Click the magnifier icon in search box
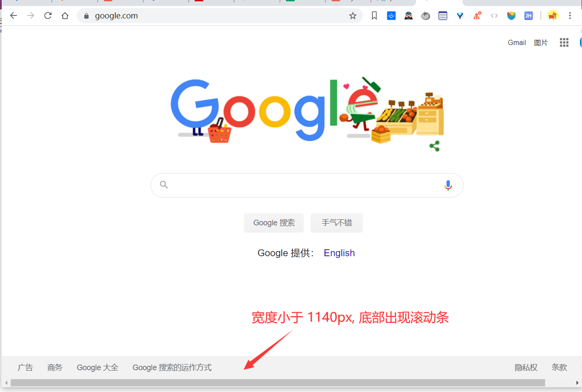Screen dimensions: 582x392 pos(164,185)
